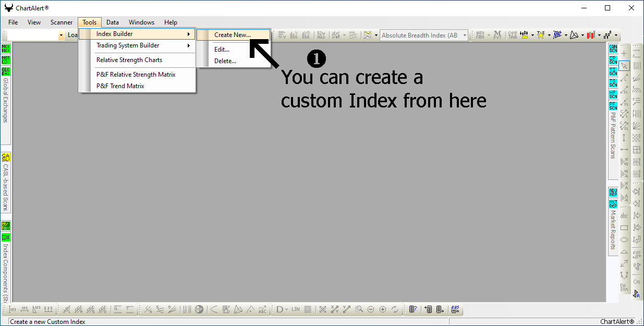Image resolution: width=644 pixels, height=326 pixels.
Task: Click the grid lines toolbar icon
Action: pos(308,309)
